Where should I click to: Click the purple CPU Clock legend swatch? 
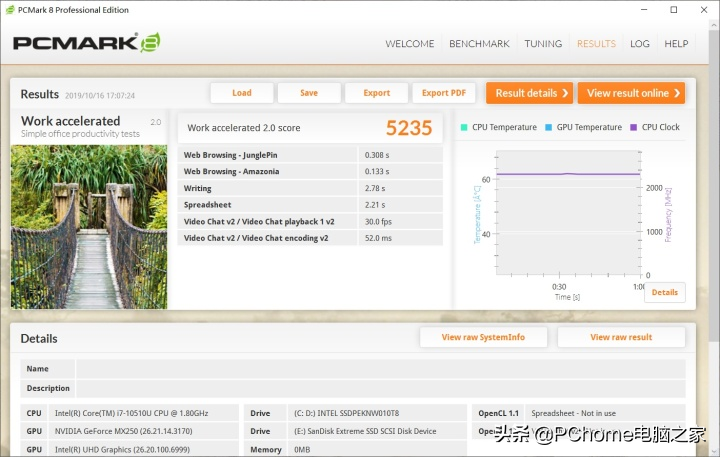click(634, 127)
